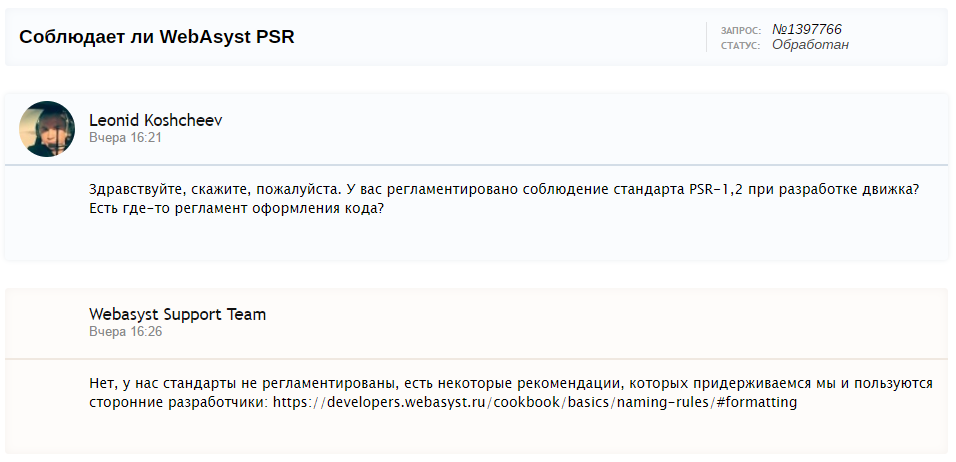The height and width of the screenshot is (462, 956).
Task: Click the "СТАТУС:" label
Action: point(740,46)
